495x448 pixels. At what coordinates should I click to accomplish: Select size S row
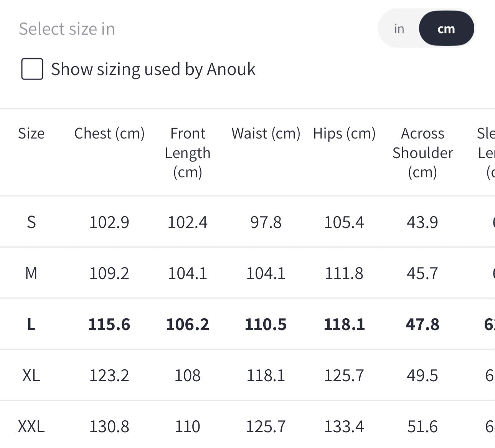[247, 222]
